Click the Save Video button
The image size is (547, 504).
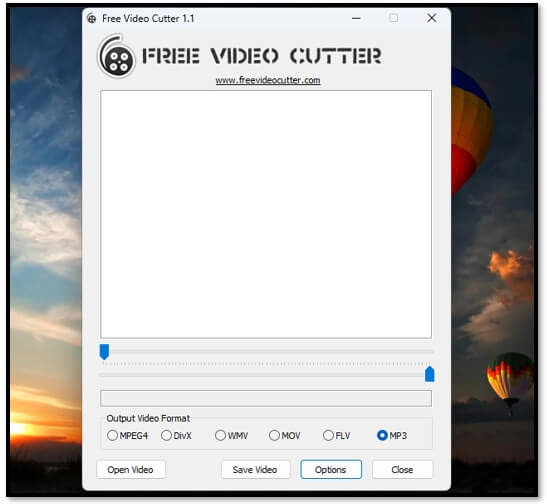pos(255,469)
